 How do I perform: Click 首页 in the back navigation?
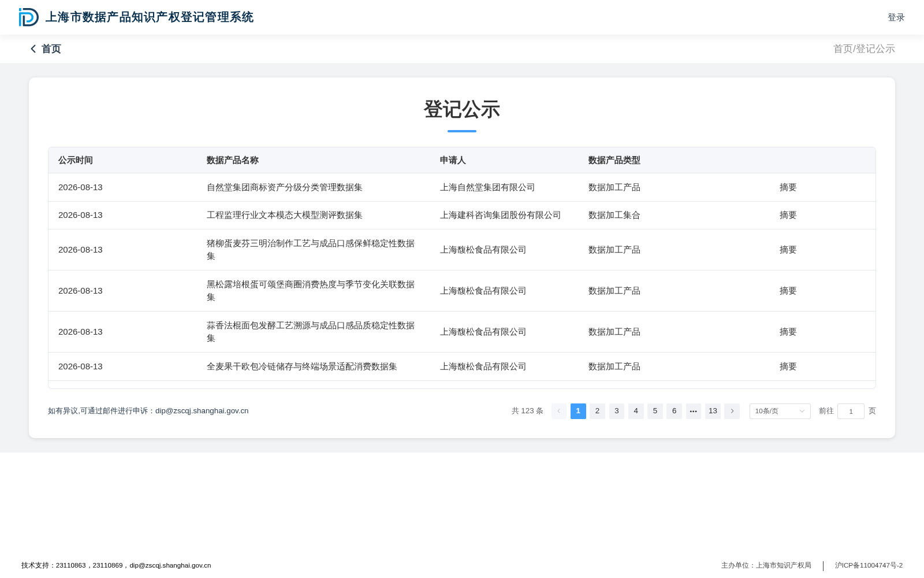(51, 49)
